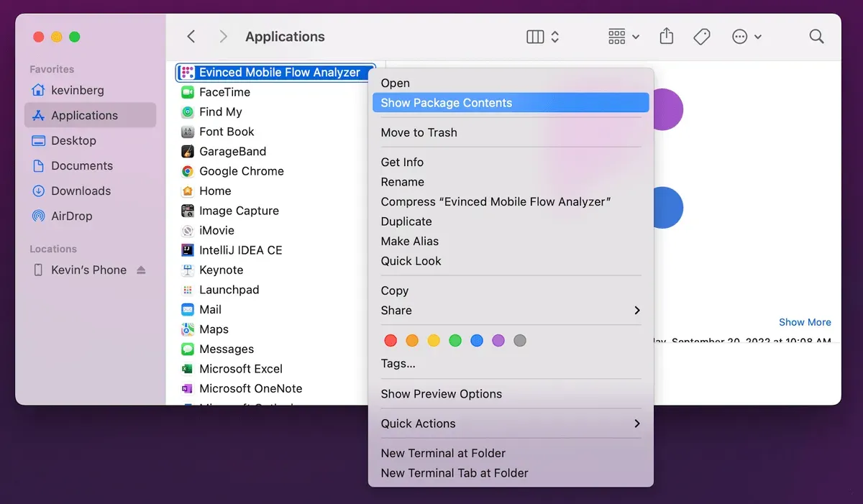
Task: Open Desktop in the sidebar
Action: point(90,141)
